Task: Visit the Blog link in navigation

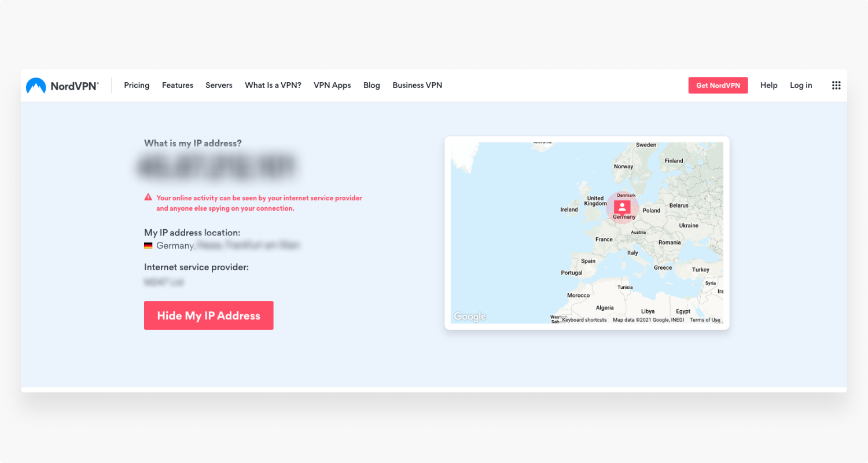Action: 372,85
